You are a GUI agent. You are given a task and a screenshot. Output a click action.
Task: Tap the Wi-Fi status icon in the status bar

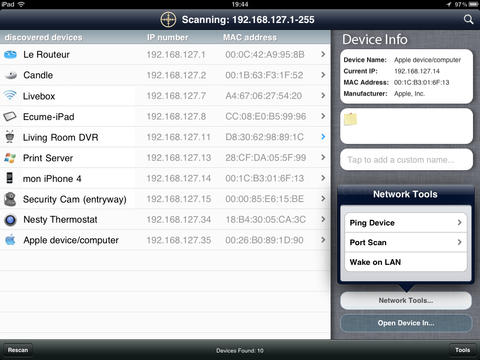click(21, 4)
